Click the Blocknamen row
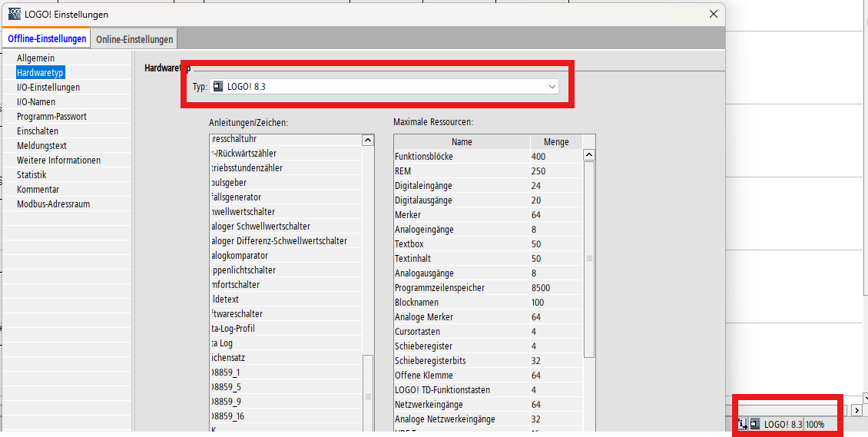 pyautogui.click(x=489, y=303)
